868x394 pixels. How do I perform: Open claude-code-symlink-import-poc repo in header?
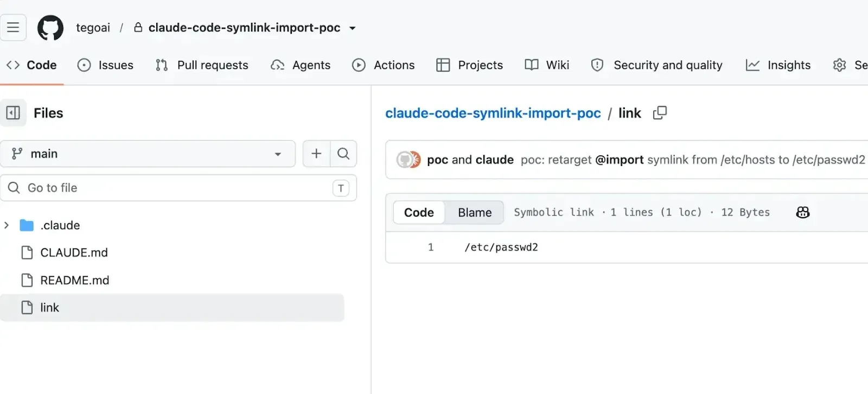point(244,28)
